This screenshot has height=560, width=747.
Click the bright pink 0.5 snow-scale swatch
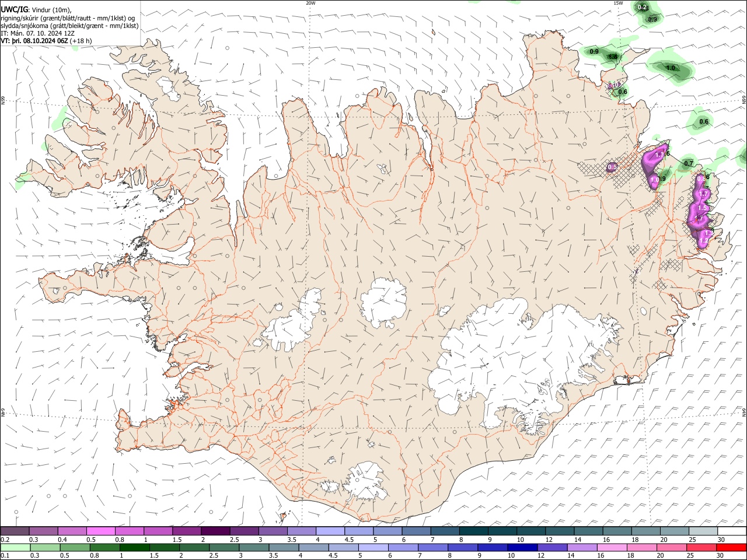(x=100, y=531)
